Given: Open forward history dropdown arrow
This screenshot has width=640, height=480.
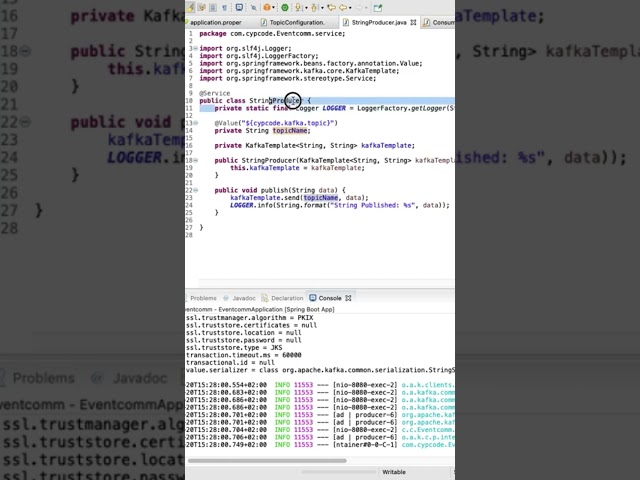Looking at the screenshot, I should pos(366,8).
